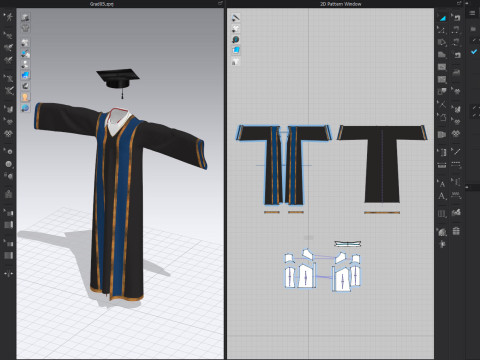Select the lower large 'A' annotation tool
Screen dimensions: 480x360
coord(442,196)
